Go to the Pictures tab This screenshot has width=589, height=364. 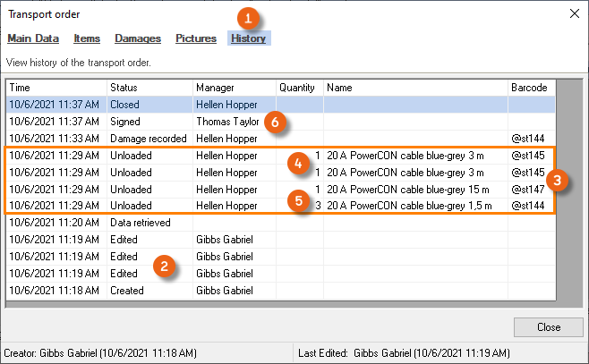tap(196, 38)
